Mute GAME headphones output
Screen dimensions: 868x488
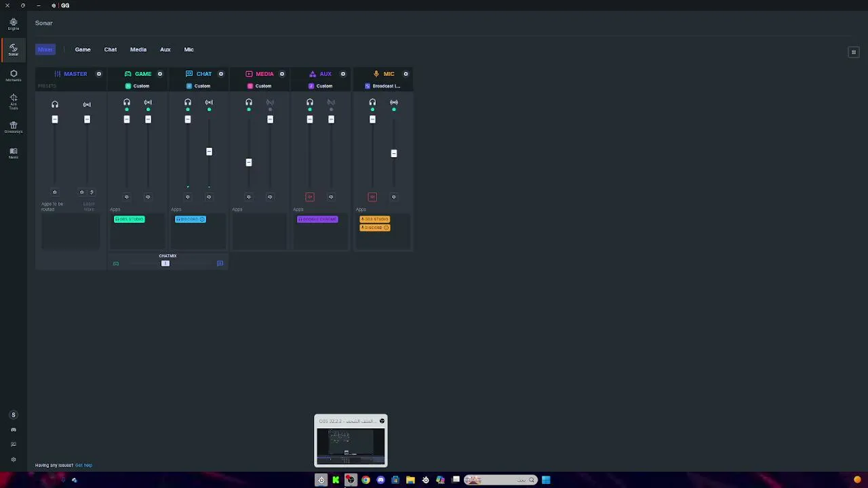[x=127, y=197]
